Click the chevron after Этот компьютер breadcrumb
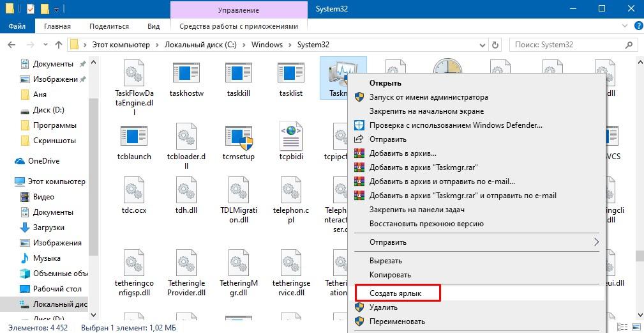The width and height of the screenshot is (644, 333). coord(158,45)
